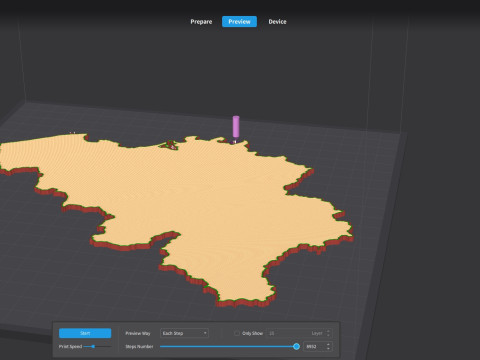
Task: Click the blue Start button
Action: tap(85, 333)
